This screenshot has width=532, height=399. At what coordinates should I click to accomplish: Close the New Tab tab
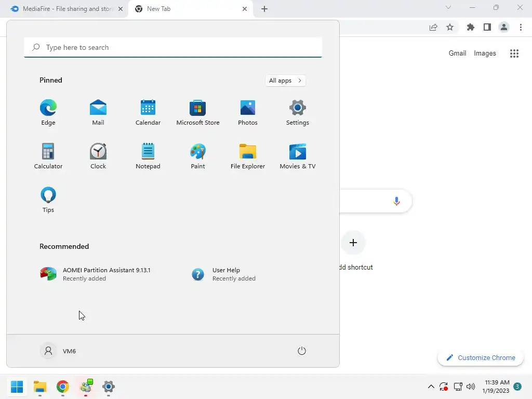point(245,9)
